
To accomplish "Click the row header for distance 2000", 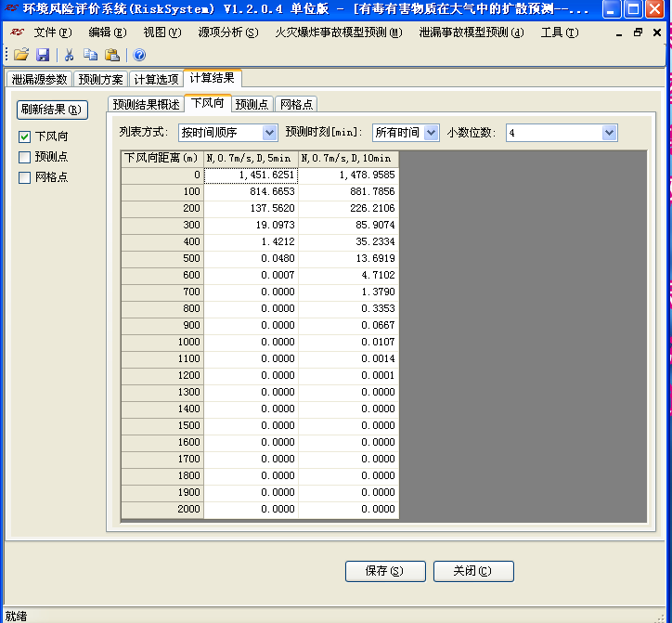I will [162, 510].
